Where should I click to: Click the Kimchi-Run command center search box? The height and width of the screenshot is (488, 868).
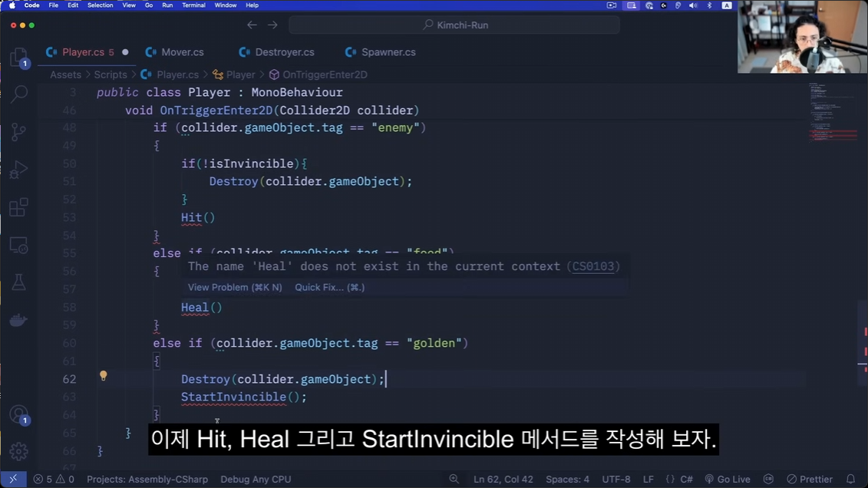click(x=454, y=25)
